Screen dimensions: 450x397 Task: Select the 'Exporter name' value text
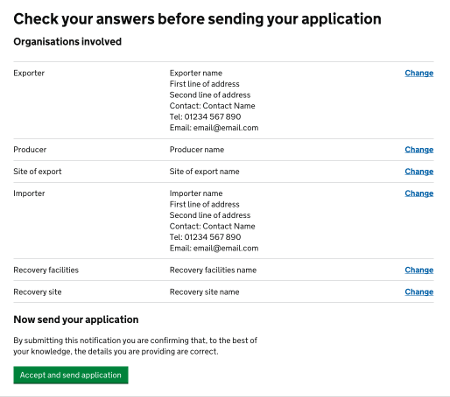tap(196, 73)
